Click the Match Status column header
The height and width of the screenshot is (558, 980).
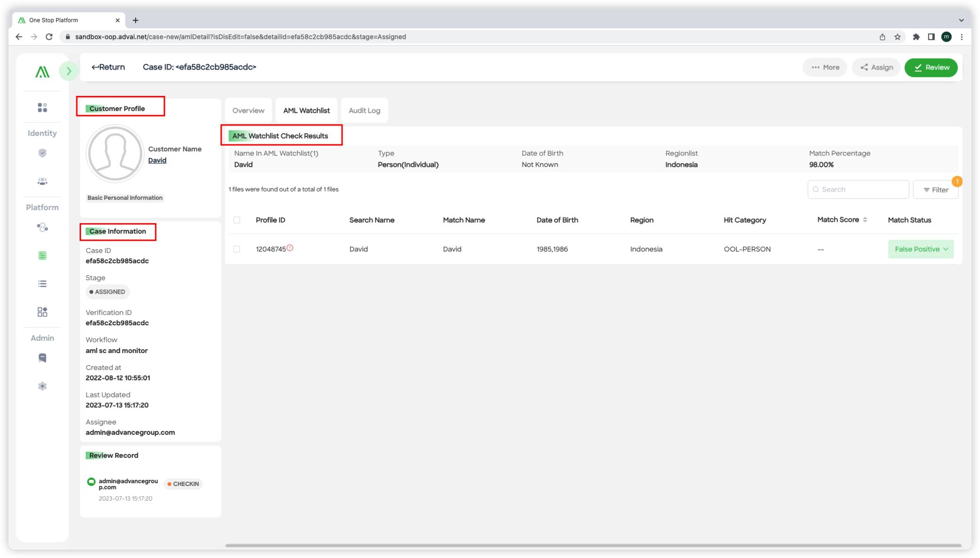(909, 220)
